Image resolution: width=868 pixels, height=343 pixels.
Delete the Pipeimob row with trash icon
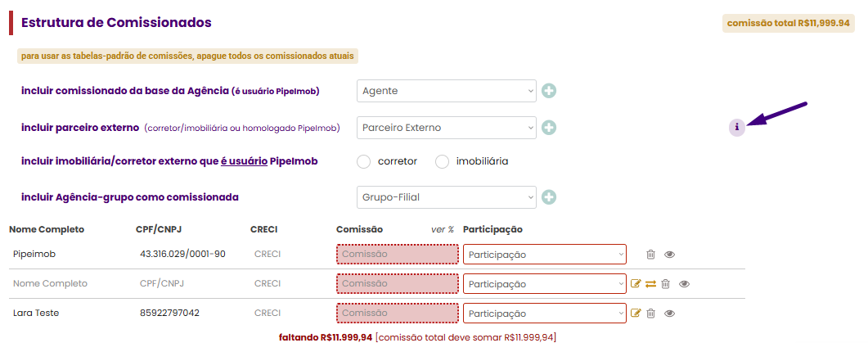coord(651,255)
